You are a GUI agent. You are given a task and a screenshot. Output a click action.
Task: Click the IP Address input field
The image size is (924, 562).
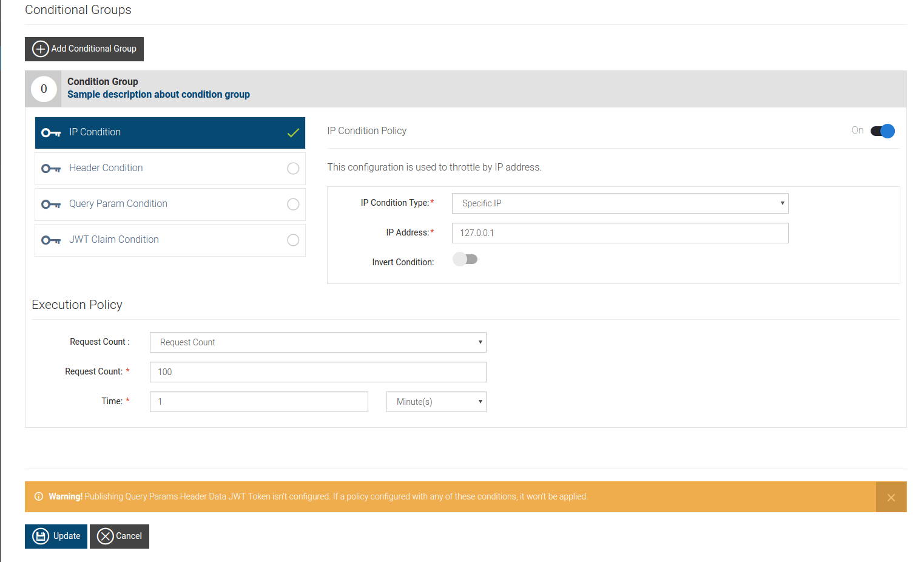pos(620,233)
